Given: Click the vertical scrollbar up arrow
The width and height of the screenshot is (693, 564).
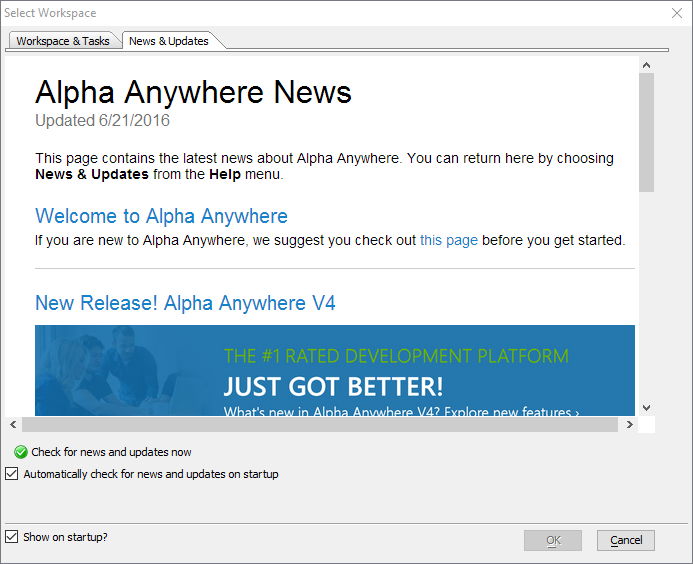Looking at the screenshot, I should (x=646, y=65).
